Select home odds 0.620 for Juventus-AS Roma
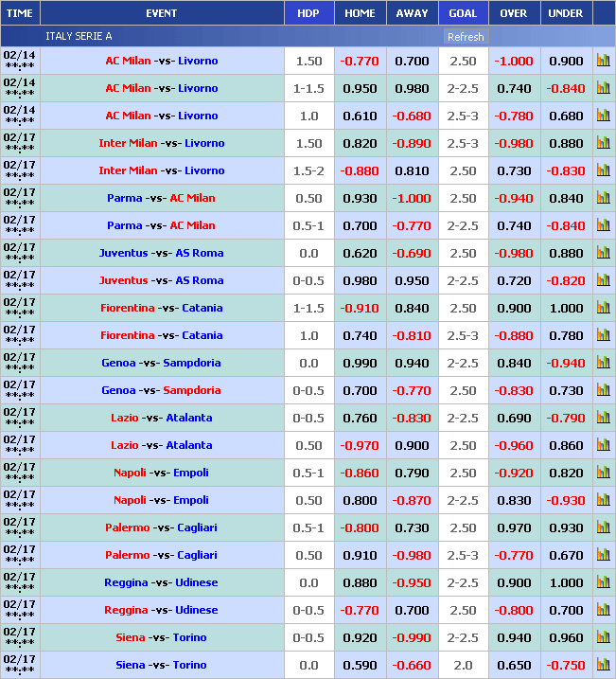 pyautogui.click(x=360, y=253)
